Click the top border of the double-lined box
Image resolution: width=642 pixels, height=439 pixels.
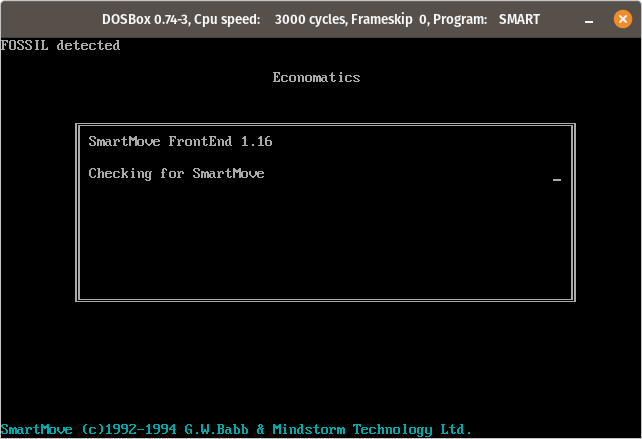pyautogui.click(x=326, y=125)
